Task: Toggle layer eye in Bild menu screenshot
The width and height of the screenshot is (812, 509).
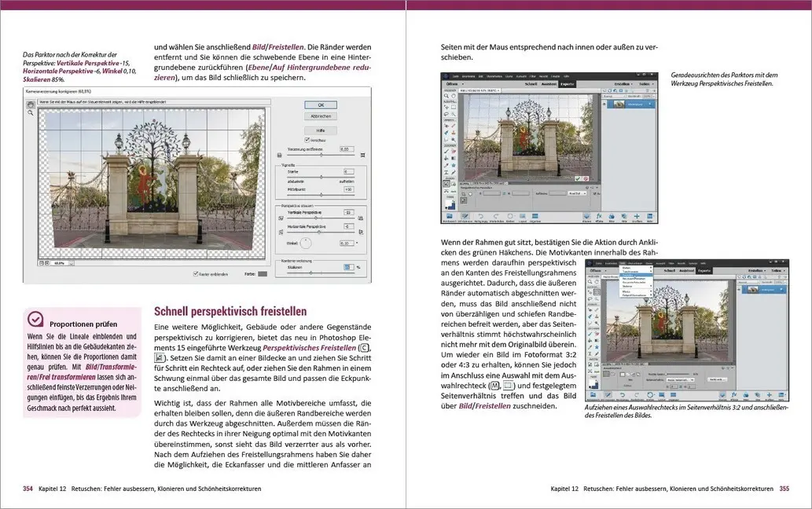Action: pyautogui.click(x=740, y=290)
